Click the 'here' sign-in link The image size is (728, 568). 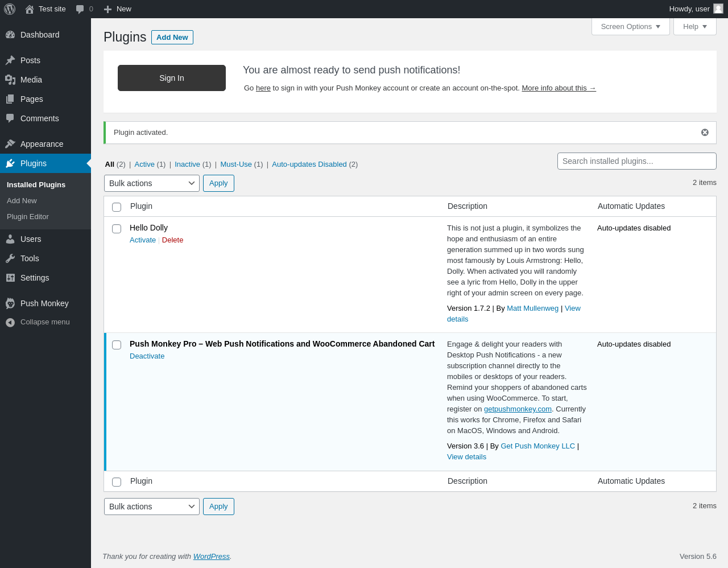263,88
